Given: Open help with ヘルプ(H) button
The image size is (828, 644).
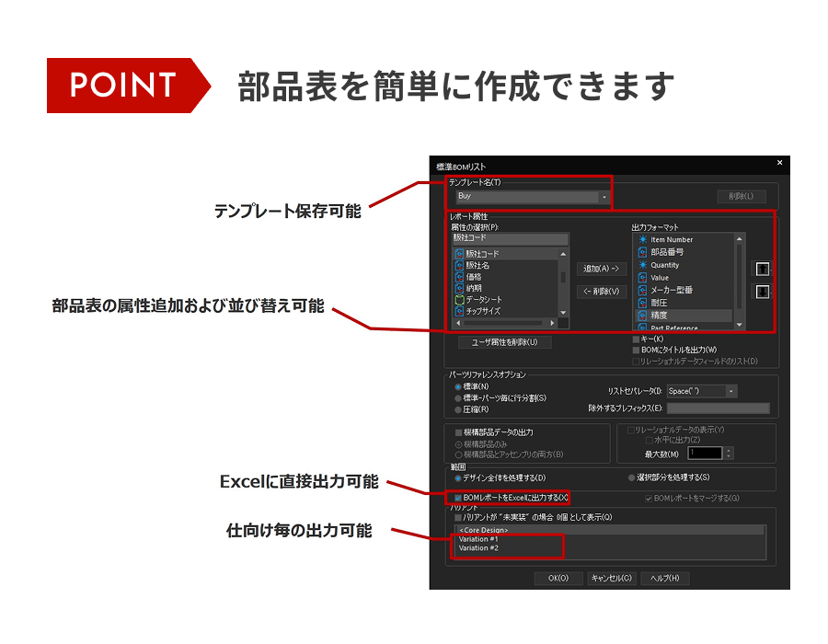Looking at the screenshot, I should [665, 578].
